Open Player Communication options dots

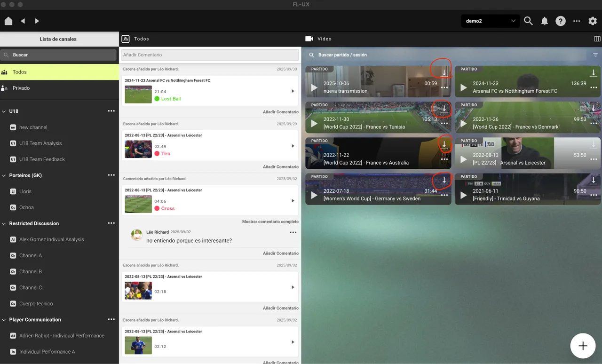pyautogui.click(x=111, y=319)
